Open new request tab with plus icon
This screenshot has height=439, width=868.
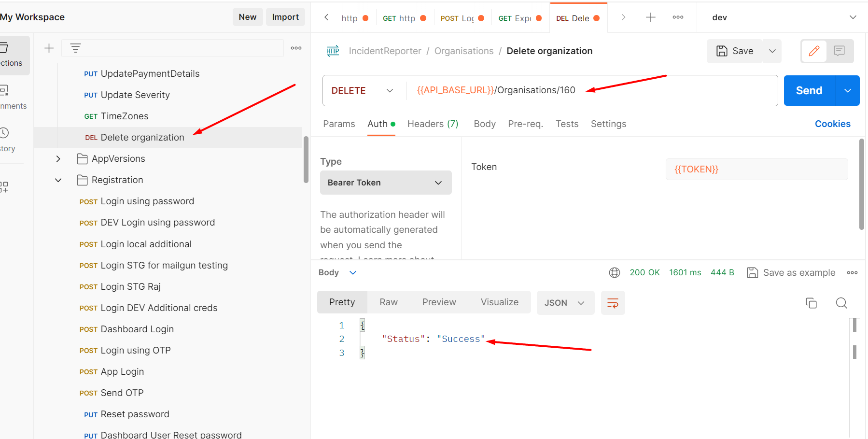point(651,17)
